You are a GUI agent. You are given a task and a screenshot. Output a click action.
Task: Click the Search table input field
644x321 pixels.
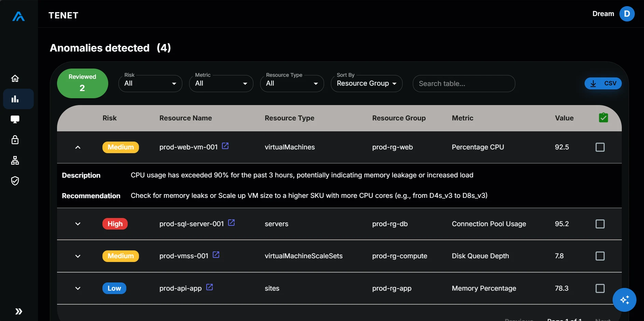point(464,83)
